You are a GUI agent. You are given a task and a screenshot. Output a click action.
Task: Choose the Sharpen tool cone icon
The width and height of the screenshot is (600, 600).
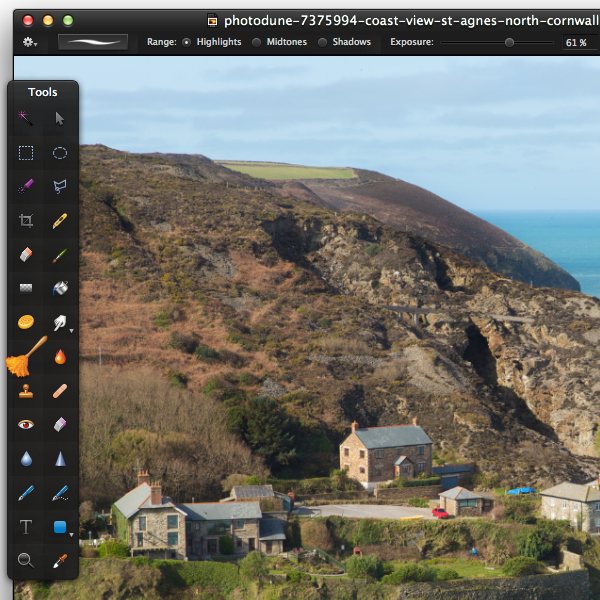coord(60,458)
